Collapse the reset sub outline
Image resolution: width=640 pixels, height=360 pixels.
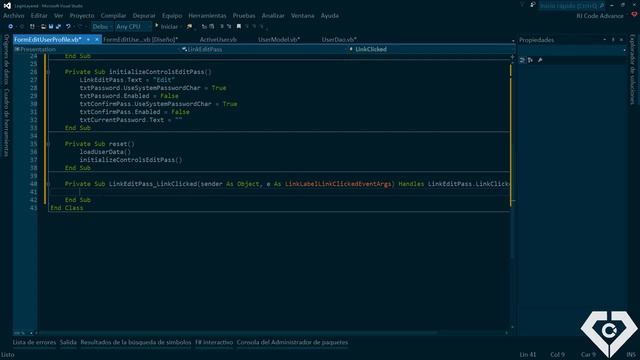[x=48, y=144]
